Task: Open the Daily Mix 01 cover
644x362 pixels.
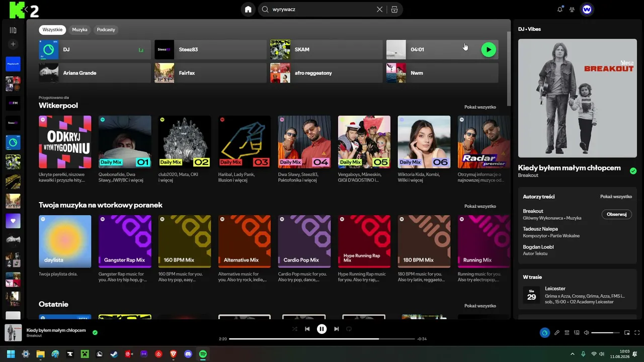Action: tap(125, 142)
